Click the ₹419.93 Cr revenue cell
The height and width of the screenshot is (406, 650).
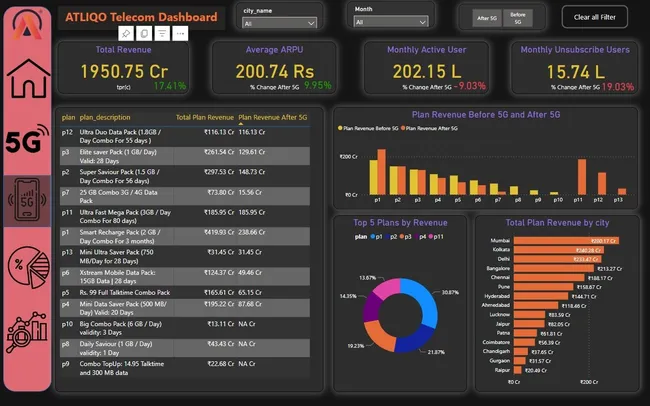click(x=219, y=232)
